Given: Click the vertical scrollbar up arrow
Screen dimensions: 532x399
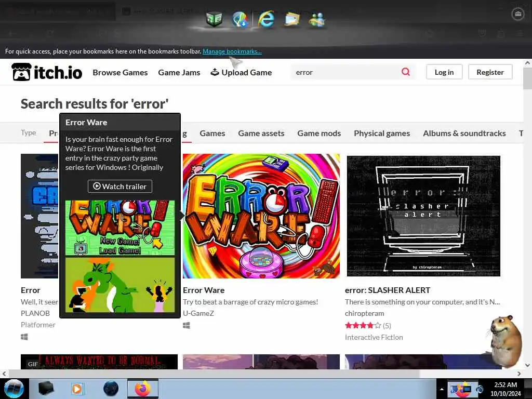Looking at the screenshot, I should click(527, 63).
